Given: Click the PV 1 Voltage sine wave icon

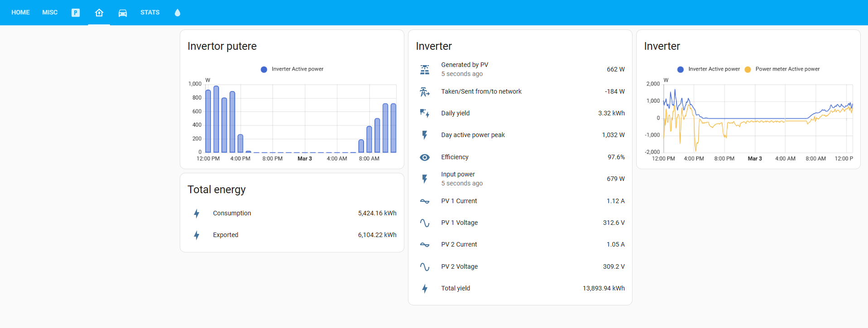Looking at the screenshot, I should pyautogui.click(x=425, y=223).
